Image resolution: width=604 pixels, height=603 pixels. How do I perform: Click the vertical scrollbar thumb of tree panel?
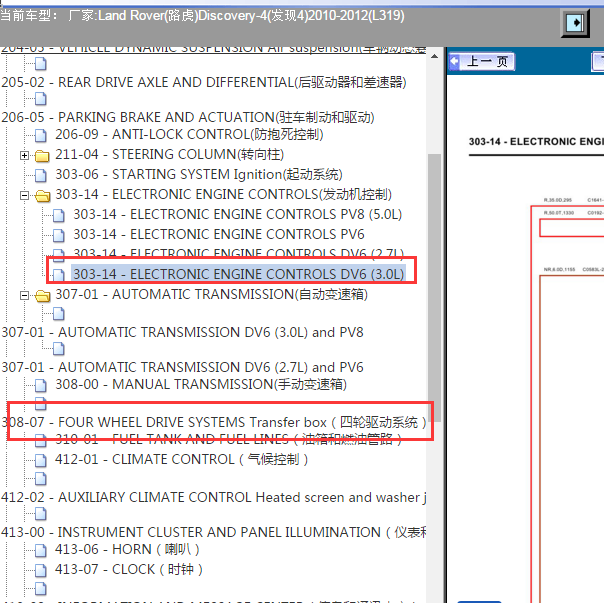pyautogui.click(x=435, y=287)
